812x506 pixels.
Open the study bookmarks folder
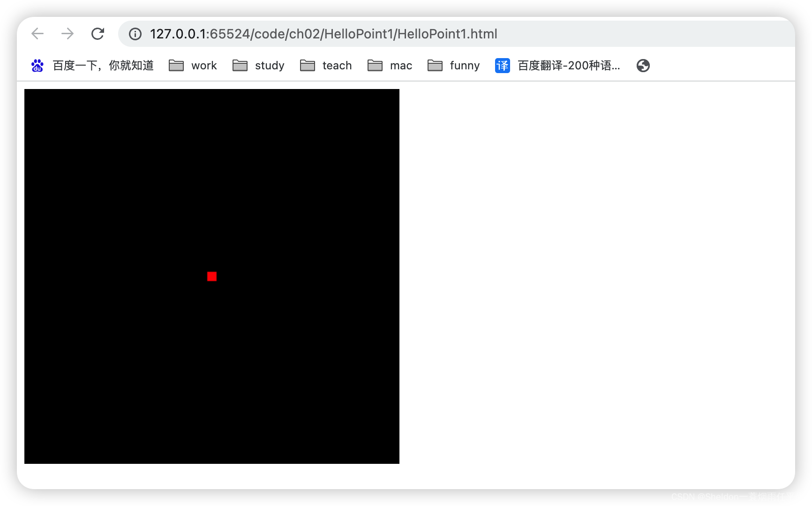[258, 66]
